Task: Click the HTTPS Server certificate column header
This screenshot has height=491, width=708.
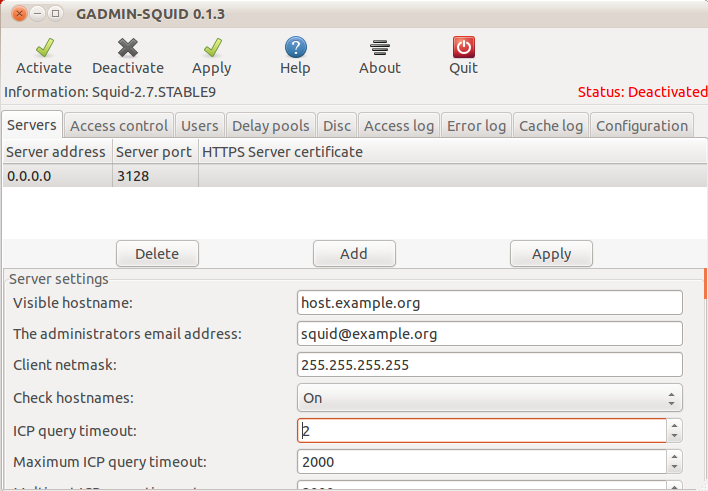Action: point(452,152)
